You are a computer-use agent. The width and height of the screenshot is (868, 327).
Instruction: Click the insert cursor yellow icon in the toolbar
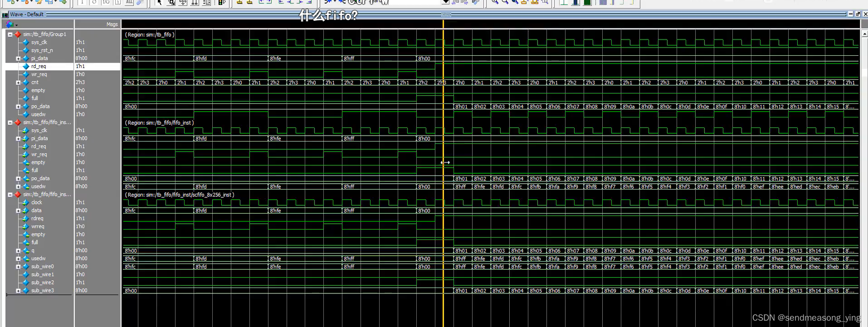pyautogui.click(x=239, y=2)
